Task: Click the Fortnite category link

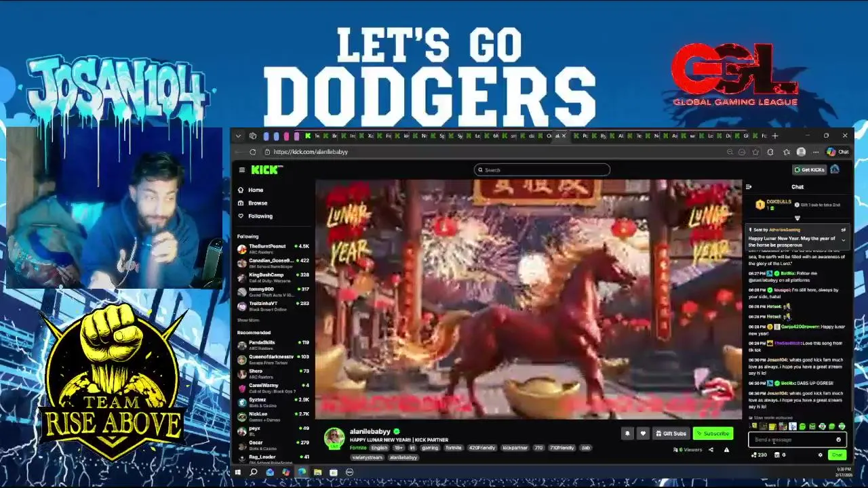Action: [x=358, y=448]
